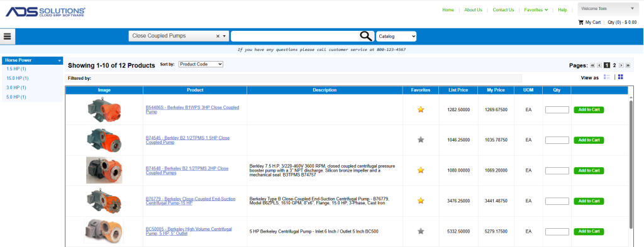Image resolution: width=644 pixels, height=247 pixels.
Task: Toggle favorite star for B74545 pump
Action: point(421,140)
